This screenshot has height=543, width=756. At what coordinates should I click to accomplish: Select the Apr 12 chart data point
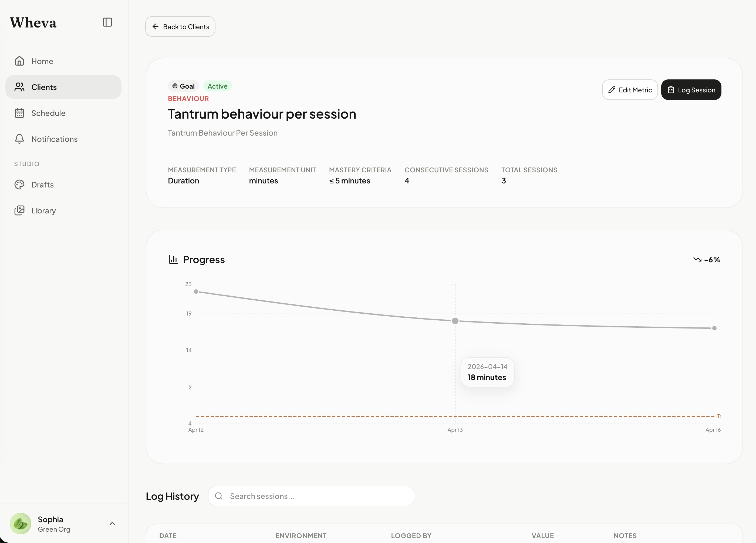coord(196,291)
